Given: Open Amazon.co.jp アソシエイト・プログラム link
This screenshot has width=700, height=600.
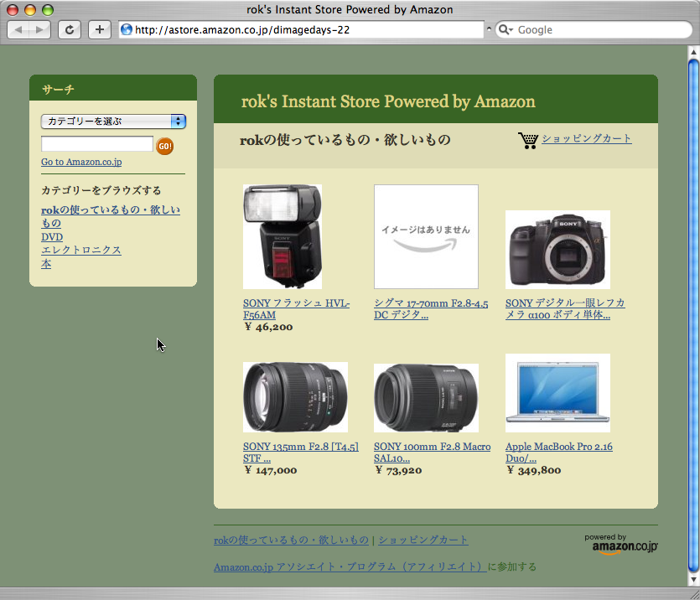Looking at the screenshot, I should tap(350, 567).
